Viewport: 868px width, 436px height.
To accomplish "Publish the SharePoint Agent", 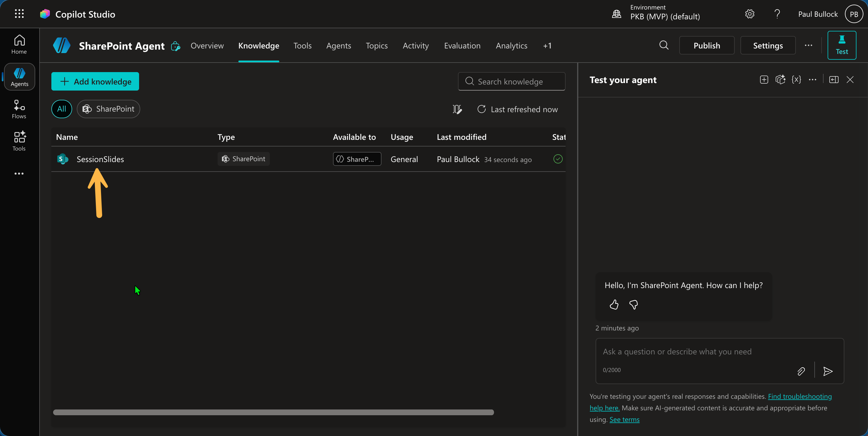I will pyautogui.click(x=707, y=45).
